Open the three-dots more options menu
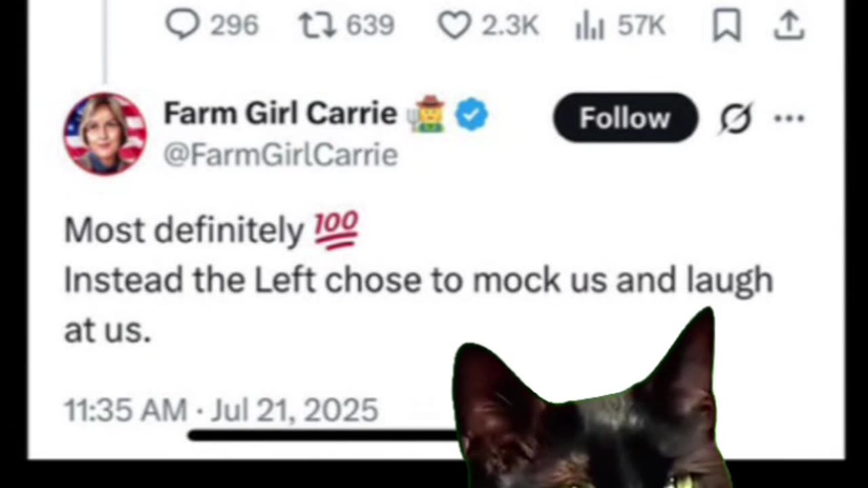868x488 pixels. (x=789, y=118)
